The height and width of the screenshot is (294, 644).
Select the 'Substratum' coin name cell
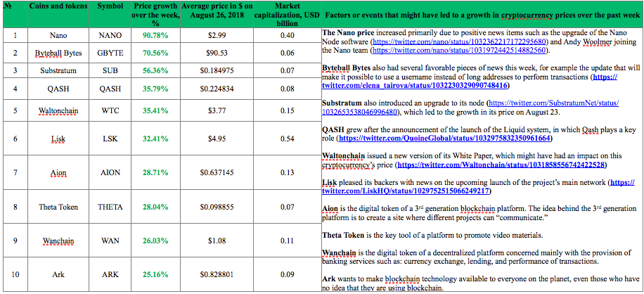(58, 70)
